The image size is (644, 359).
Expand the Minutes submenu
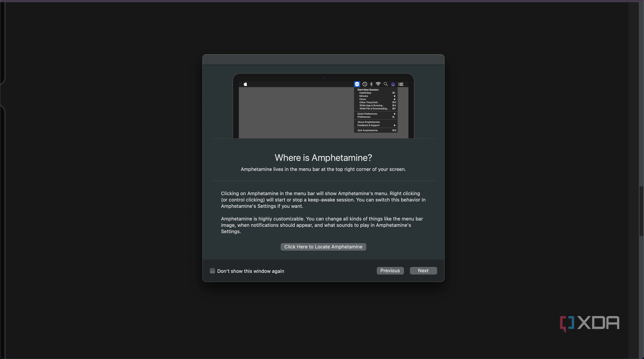coord(364,96)
